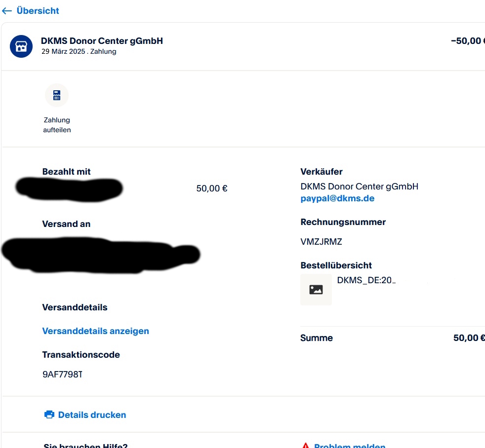Image resolution: width=485 pixels, height=448 pixels.
Task: Click the blue merchant storefront icon
Action: pos(21,46)
